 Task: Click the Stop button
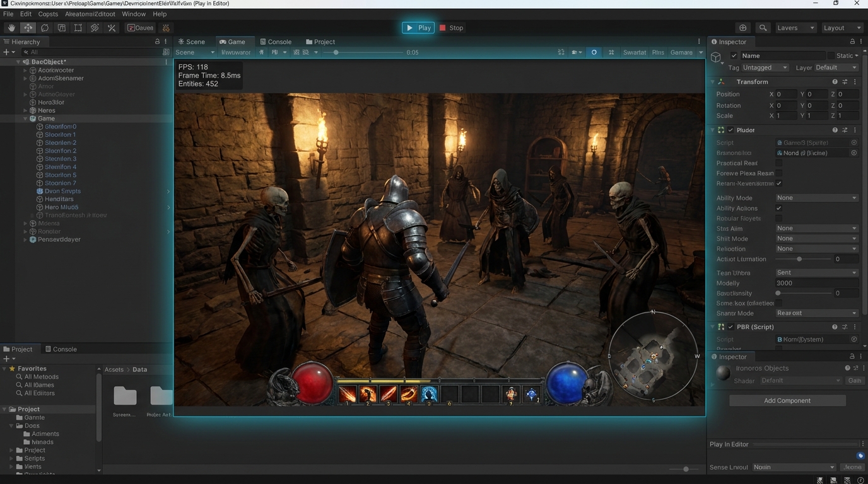pos(452,28)
